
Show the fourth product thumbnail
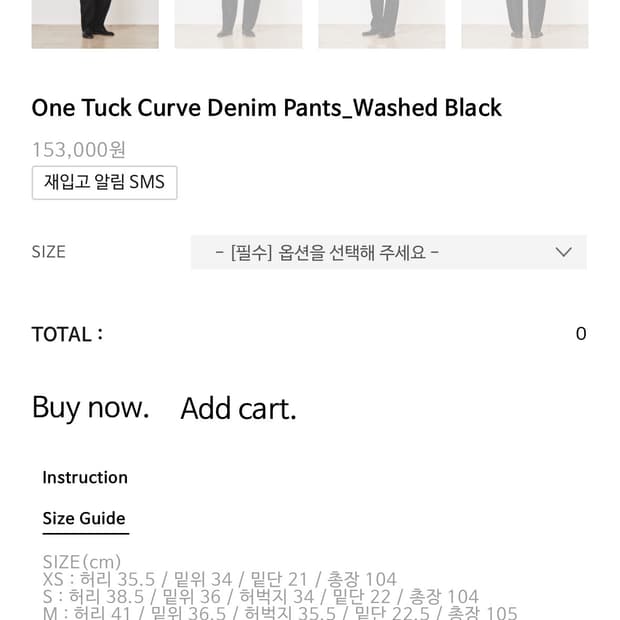pos(525,24)
